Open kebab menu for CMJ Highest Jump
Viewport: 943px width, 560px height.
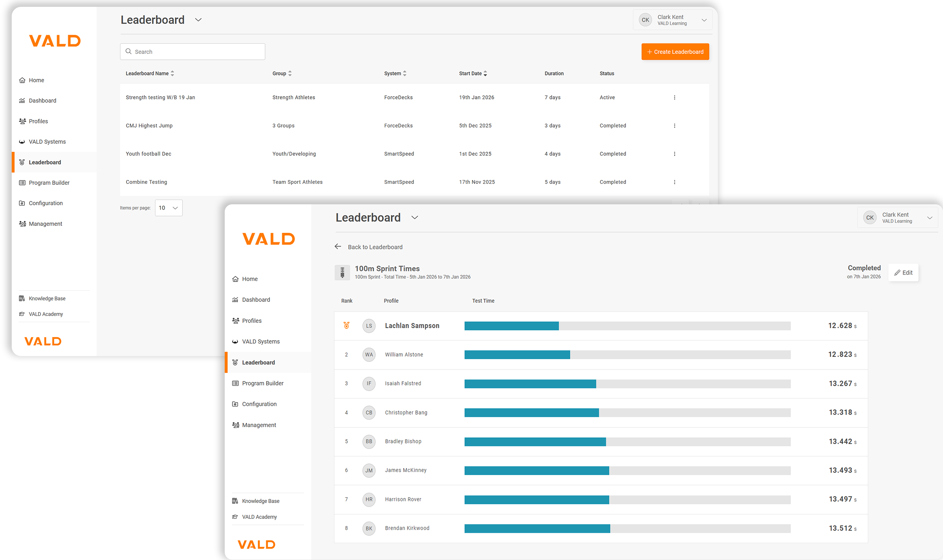point(674,126)
